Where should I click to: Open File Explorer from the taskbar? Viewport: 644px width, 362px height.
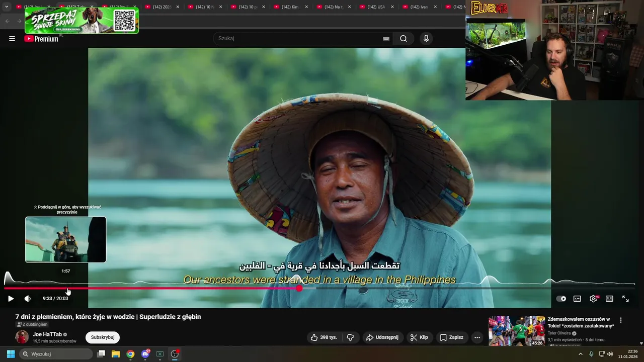click(x=116, y=354)
